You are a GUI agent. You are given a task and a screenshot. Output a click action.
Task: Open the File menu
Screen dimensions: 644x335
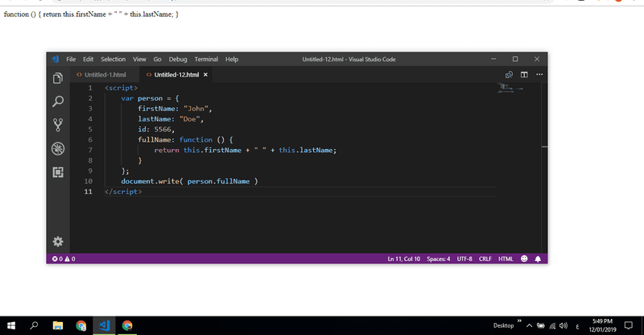[x=71, y=60]
